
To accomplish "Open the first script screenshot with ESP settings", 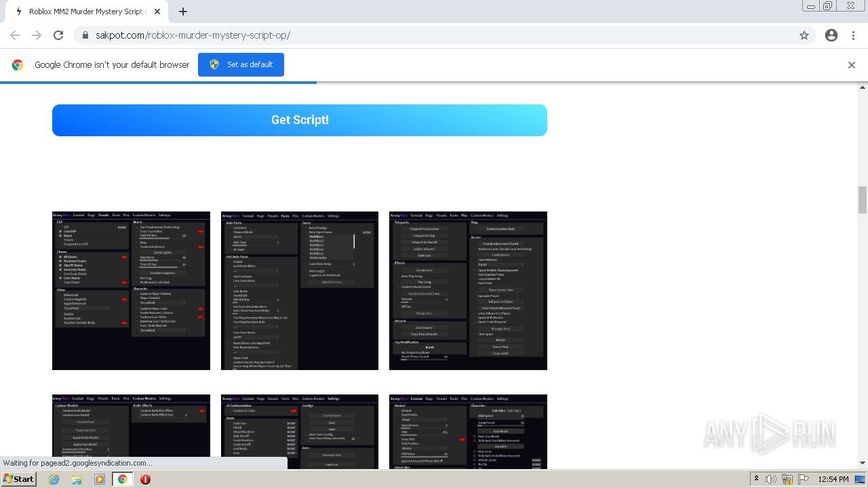I will coord(131,291).
